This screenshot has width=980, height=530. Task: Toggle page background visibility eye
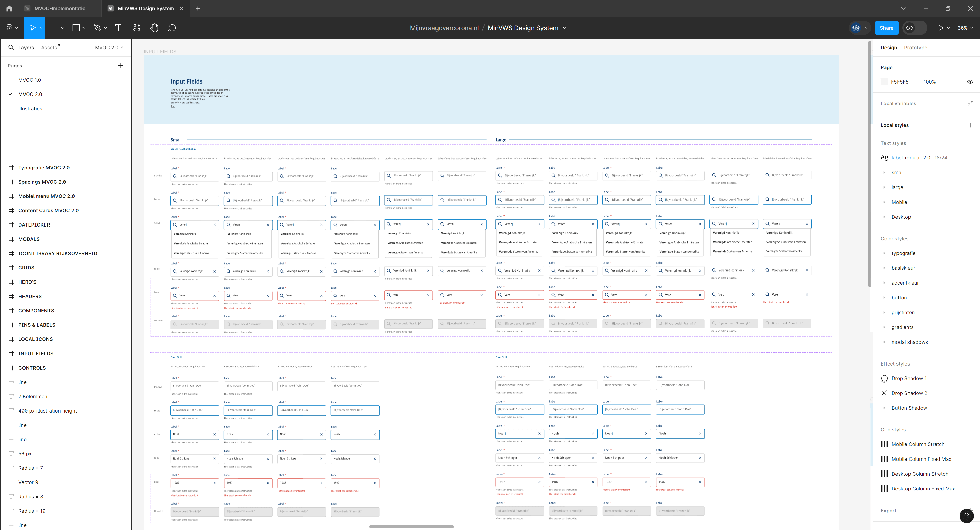click(970, 82)
